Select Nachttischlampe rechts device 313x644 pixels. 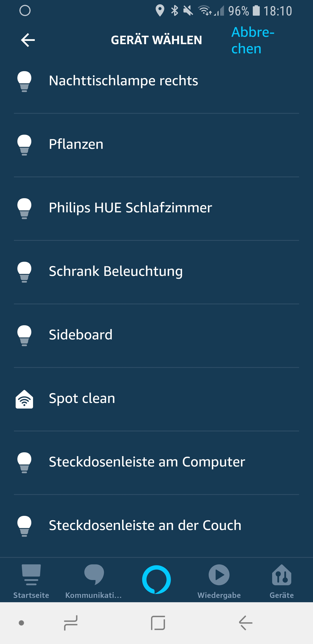click(123, 81)
